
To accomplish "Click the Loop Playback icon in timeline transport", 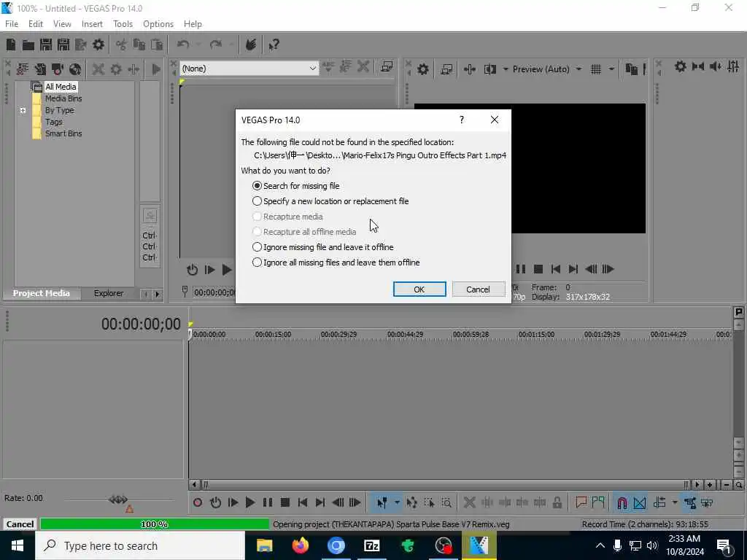I will [x=215, y=502].
